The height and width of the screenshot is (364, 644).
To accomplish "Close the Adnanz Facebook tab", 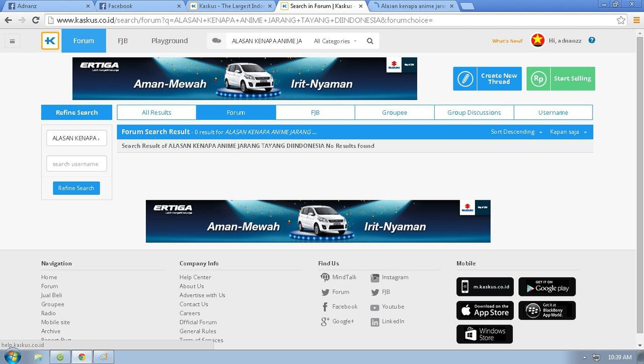I will coord(88,6).
